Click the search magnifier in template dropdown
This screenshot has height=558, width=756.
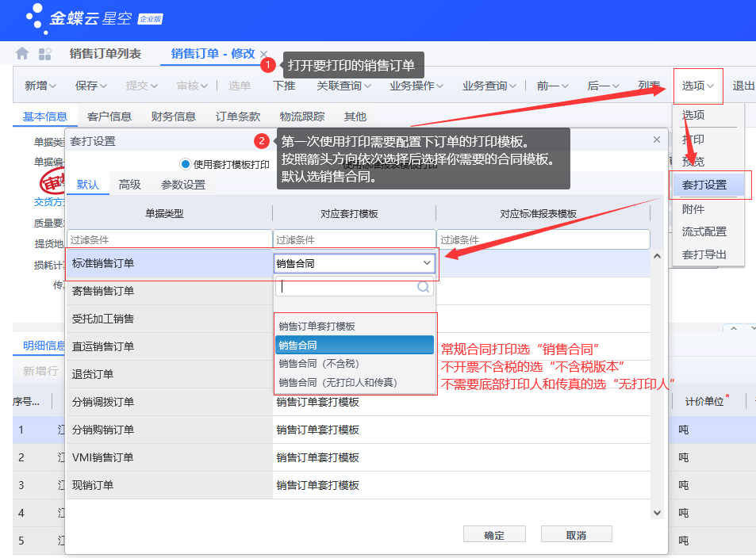pos(424,287)
